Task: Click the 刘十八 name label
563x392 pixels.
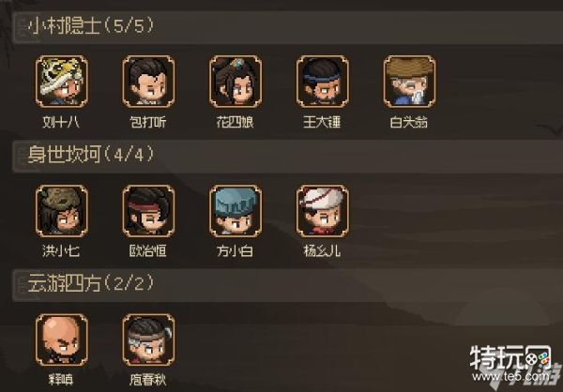Action: click(61, 122)
